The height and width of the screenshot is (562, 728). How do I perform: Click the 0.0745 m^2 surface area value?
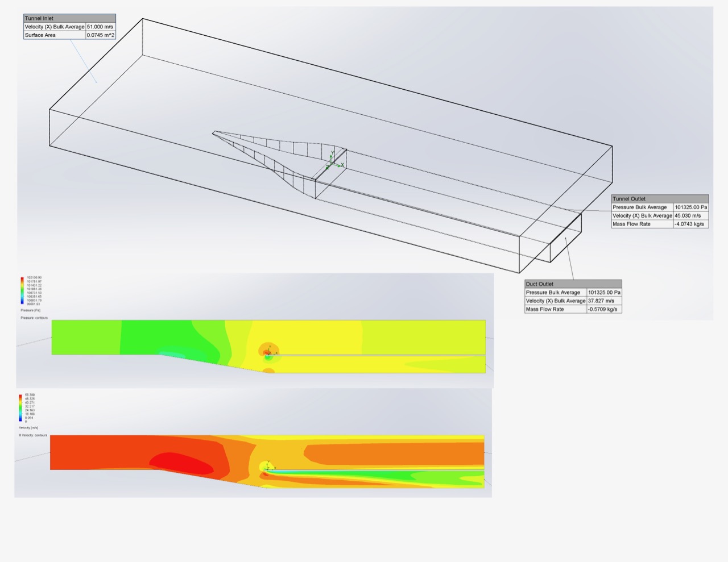100,35
